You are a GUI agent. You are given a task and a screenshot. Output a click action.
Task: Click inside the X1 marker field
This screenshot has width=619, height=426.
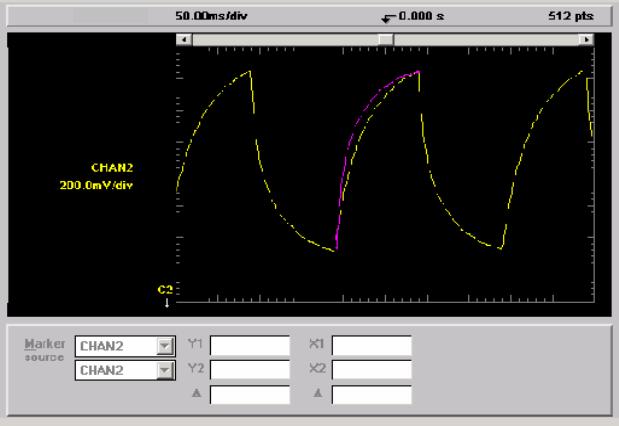click(371, 346)
